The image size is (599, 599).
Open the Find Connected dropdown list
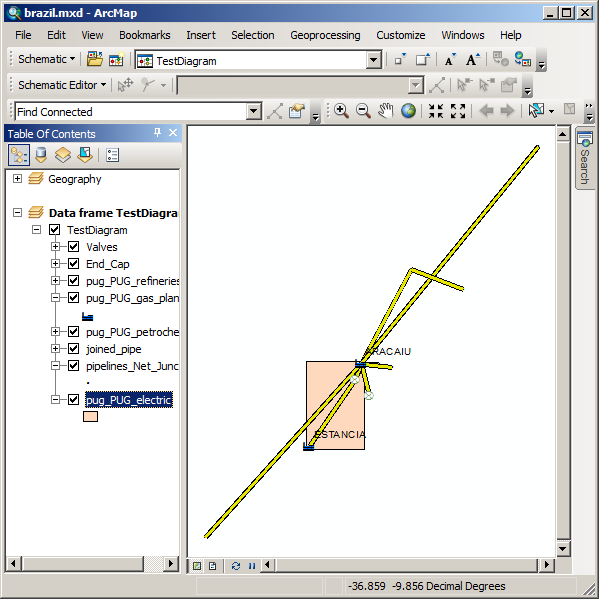tap(254, 112)
